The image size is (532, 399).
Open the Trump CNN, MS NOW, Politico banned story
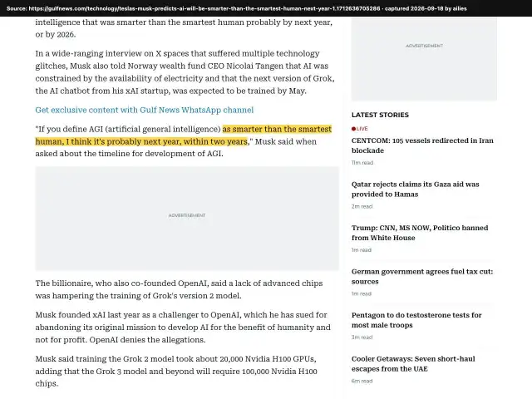[x=420, y=233]
